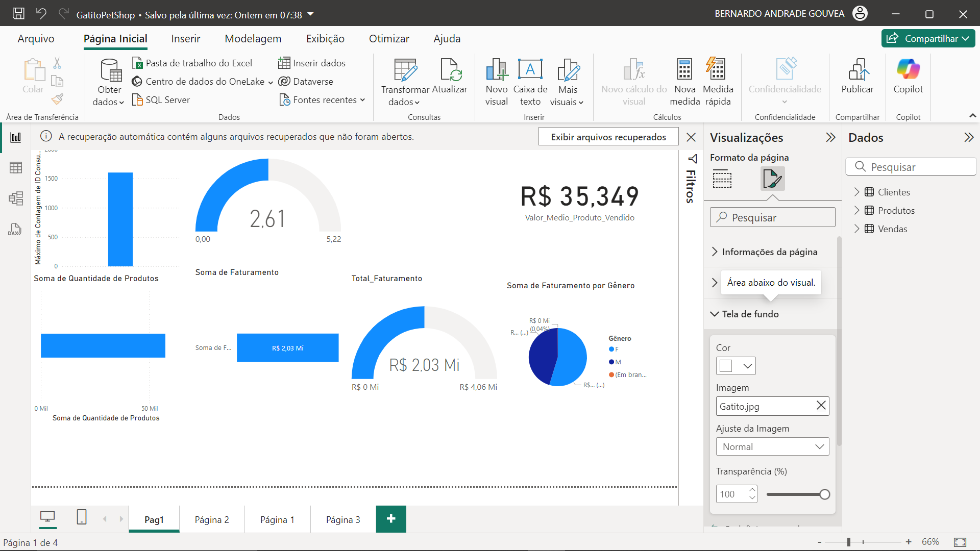Select the Página 3 tab
Screen dimensions: 980x551
click(342, 519)
